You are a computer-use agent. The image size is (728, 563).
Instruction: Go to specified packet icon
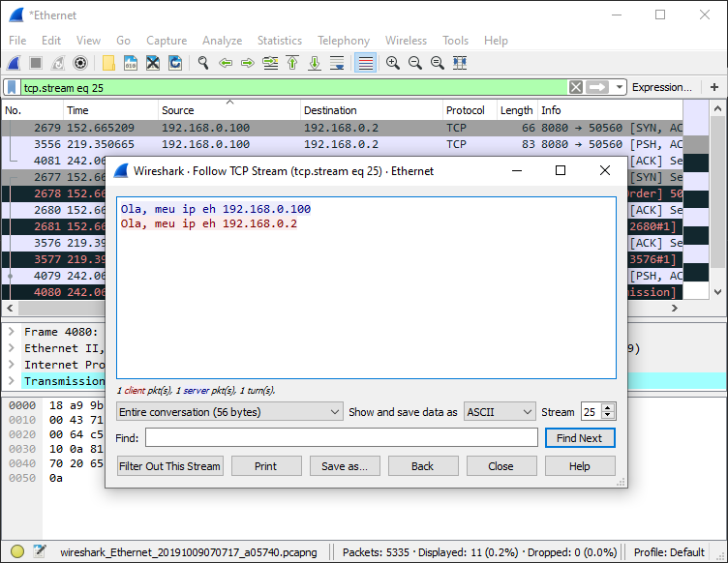point(270,63)
